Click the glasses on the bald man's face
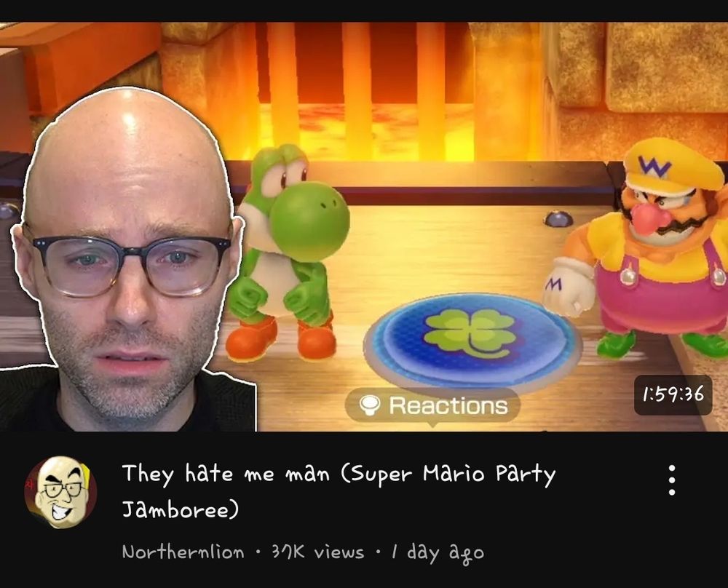Viewport: 728px width, 588px height. coord(132,266)
